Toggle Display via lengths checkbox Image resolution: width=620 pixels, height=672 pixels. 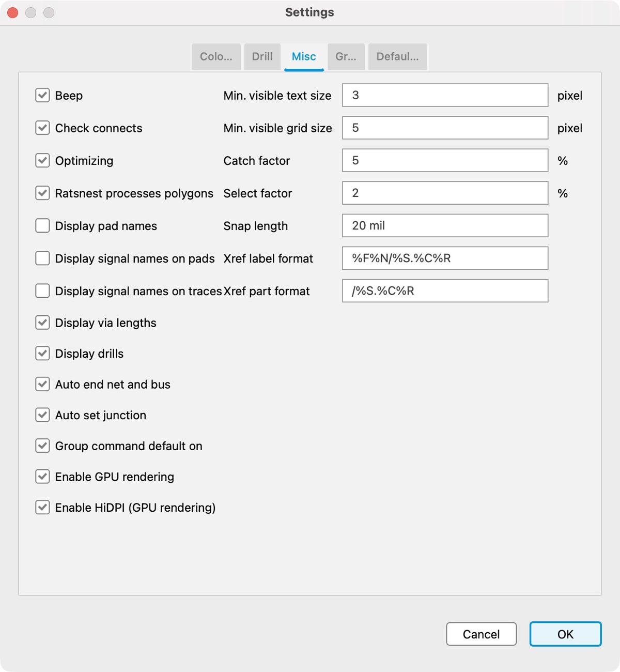42,323
